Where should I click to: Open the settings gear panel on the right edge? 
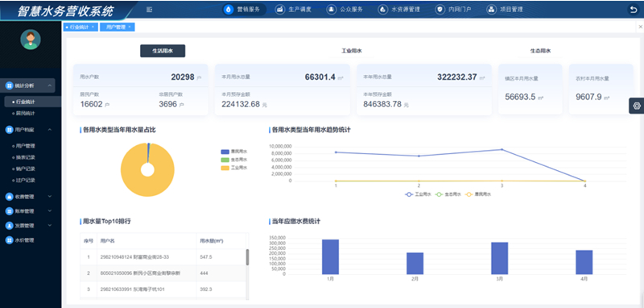(637, 106)
